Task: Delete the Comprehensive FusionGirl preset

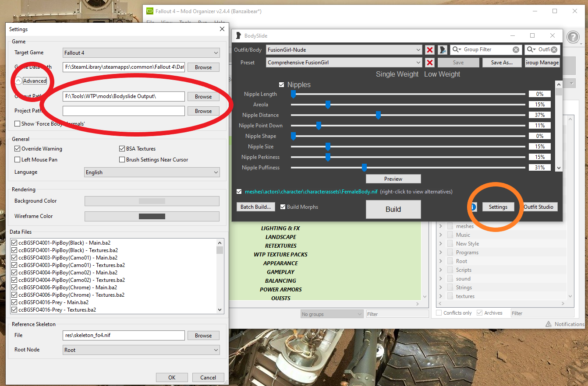Action: click(430, 63)
